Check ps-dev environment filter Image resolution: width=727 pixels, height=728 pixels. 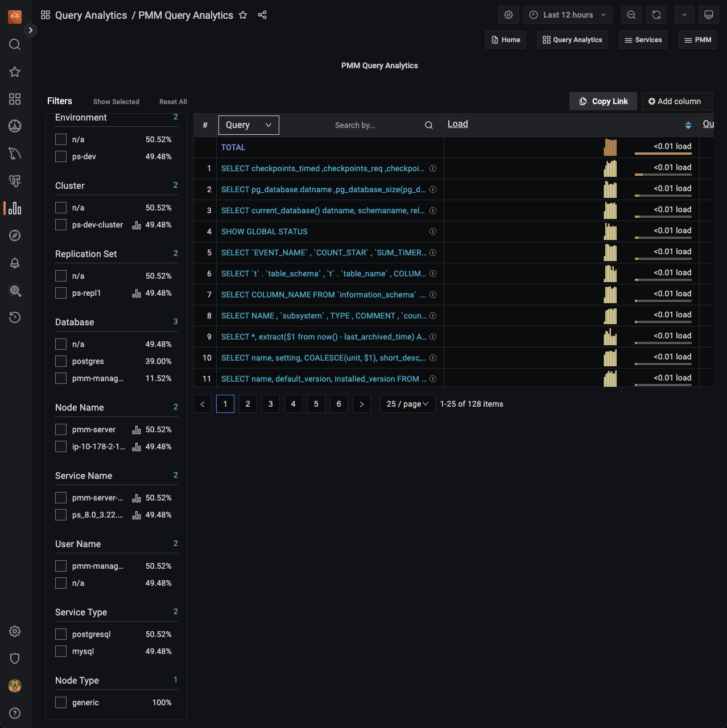(61, 156)
